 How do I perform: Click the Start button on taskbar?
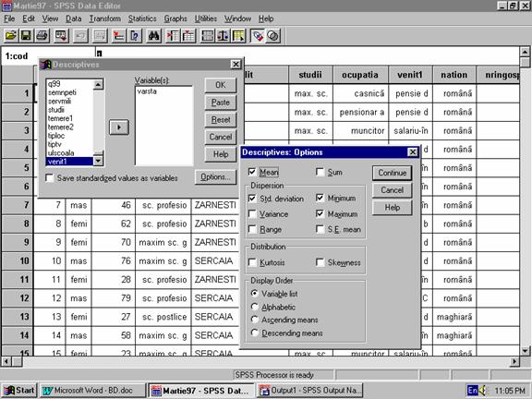[19, 391]
